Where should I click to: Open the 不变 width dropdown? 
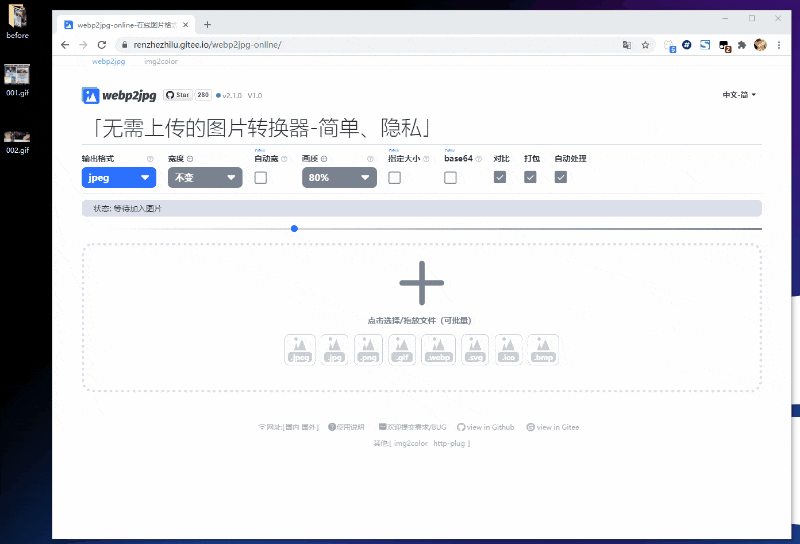[x=205, y=178]
